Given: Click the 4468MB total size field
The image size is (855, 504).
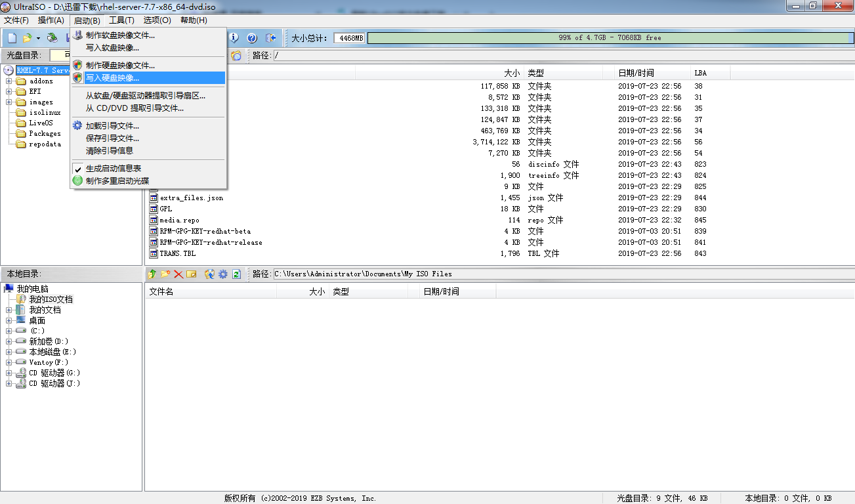Looking at the screenshot, I should (x=349, y=38).
